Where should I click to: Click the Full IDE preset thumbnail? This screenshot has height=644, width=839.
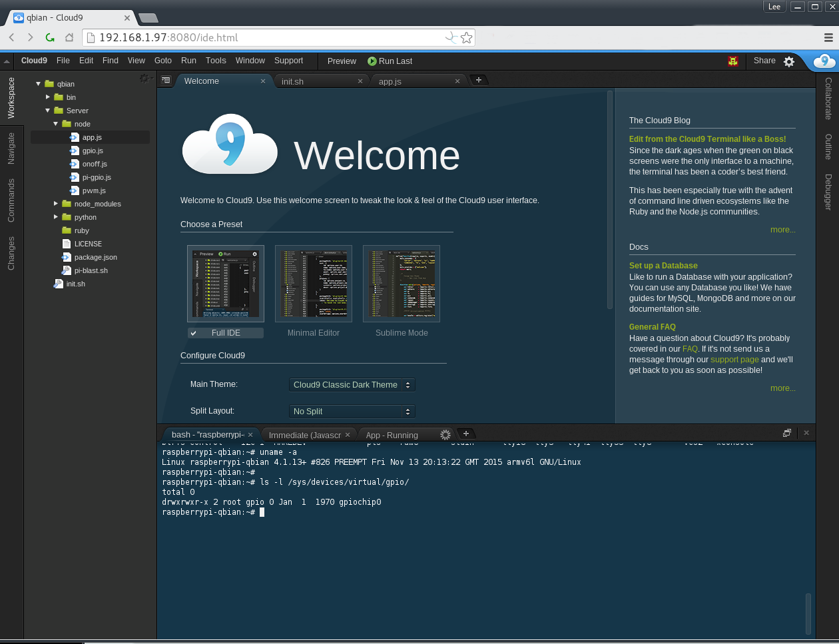pos(226,284)
